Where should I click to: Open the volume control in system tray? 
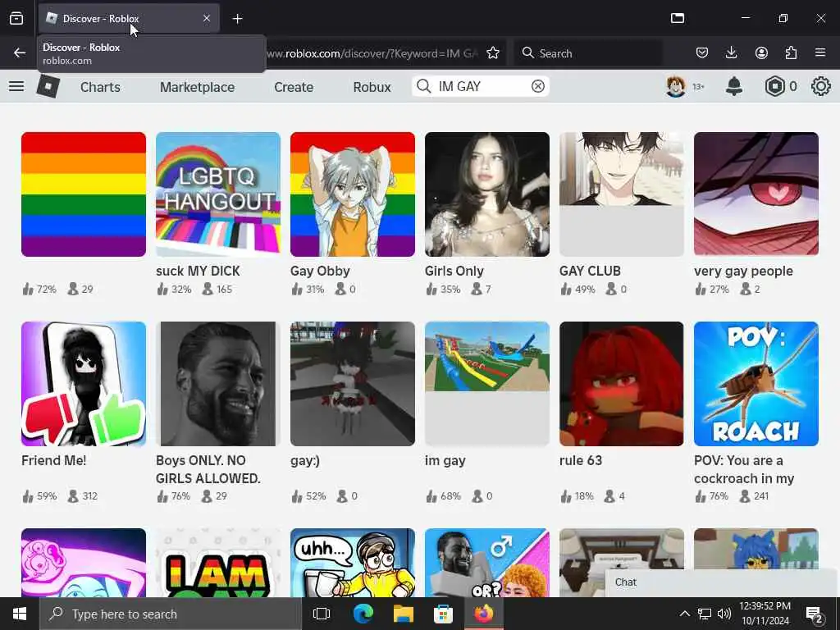(724, 614)
